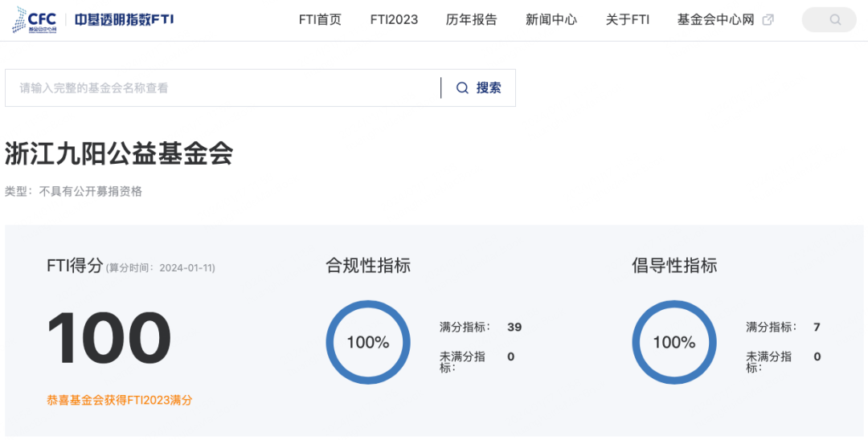Image resolution: width=868 pixels, height=440 pixels.
Task: Open the FTI2023 menu item
Action: [x=394, y=20]
